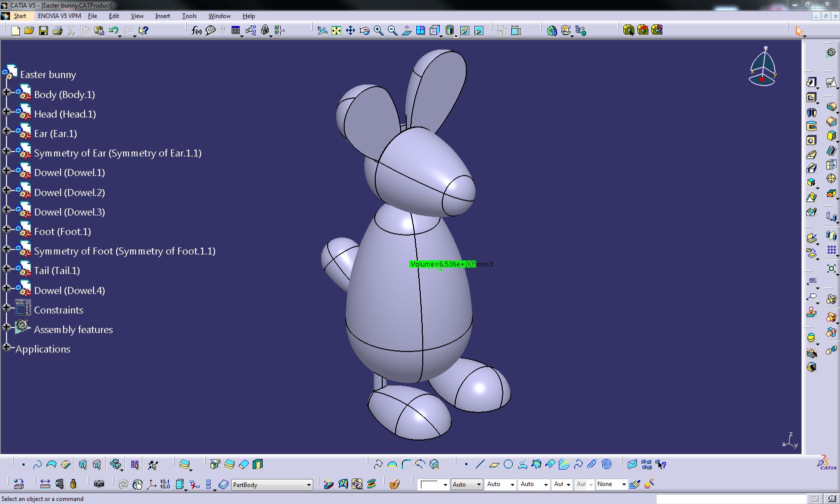840x504 pixels.
Task: Select Symmetry of Foot tree item
Action: tap(125, 251)
